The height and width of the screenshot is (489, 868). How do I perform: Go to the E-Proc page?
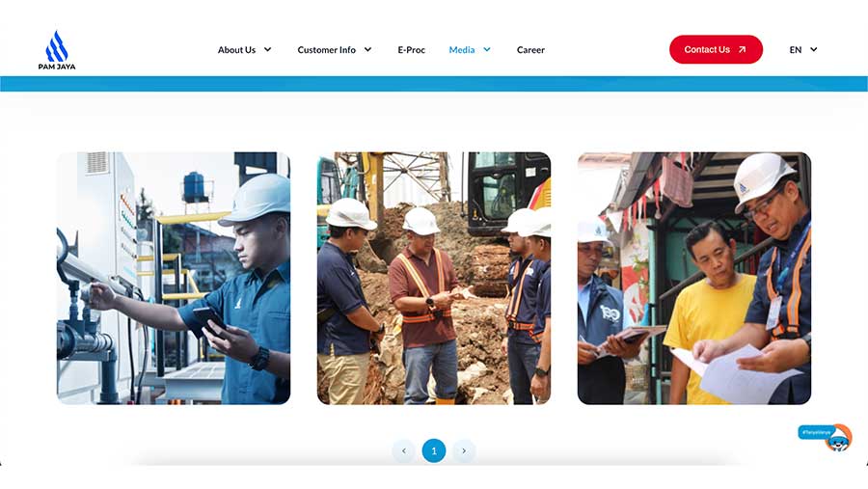click(411, 50)
